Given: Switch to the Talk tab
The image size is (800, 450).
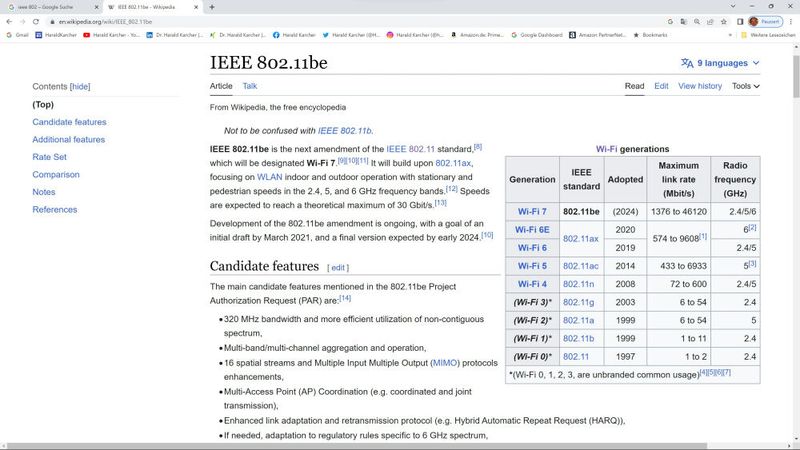Looking at the screenshot, I should pos(249,86).
